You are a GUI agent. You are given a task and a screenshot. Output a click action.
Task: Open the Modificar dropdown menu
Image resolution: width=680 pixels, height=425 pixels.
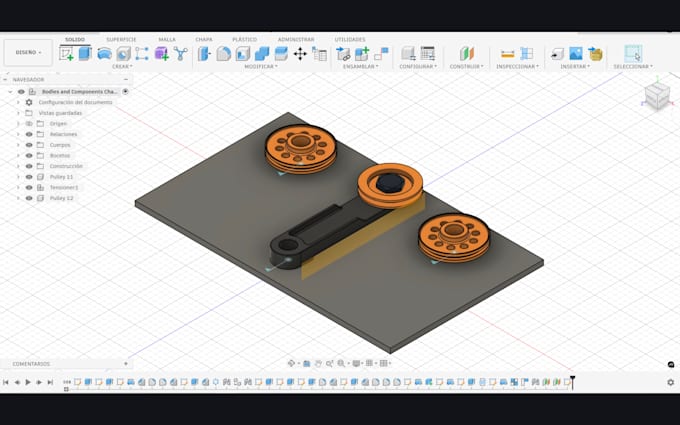coord(260,66)
